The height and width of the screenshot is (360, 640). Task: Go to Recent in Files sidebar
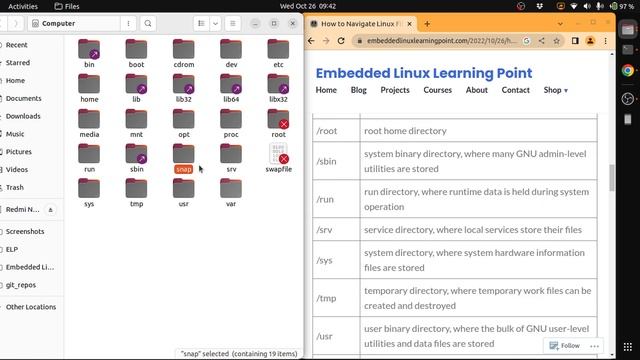click(17, 45)
